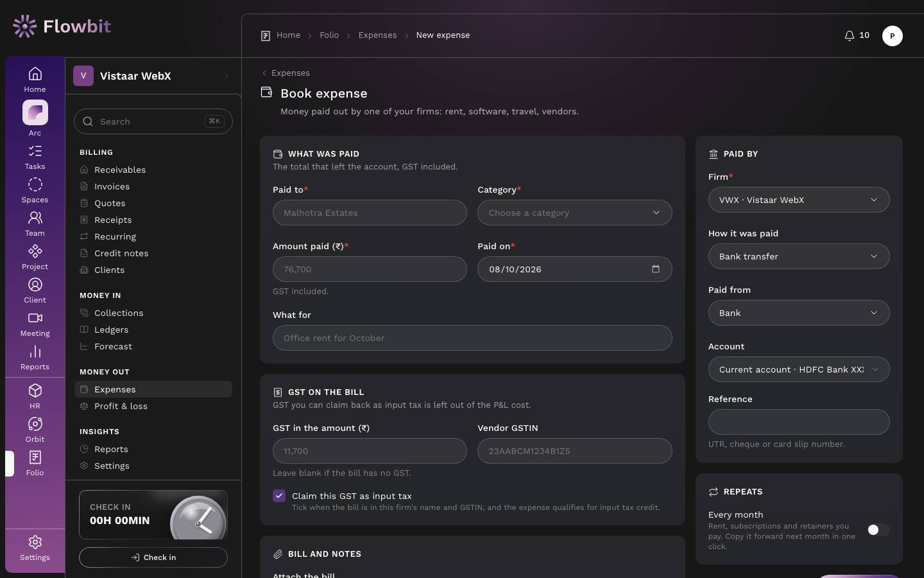The height and width of the screenshot is (578, 924).
Task: Open the profile avatar P
Action: coord(893,36)
